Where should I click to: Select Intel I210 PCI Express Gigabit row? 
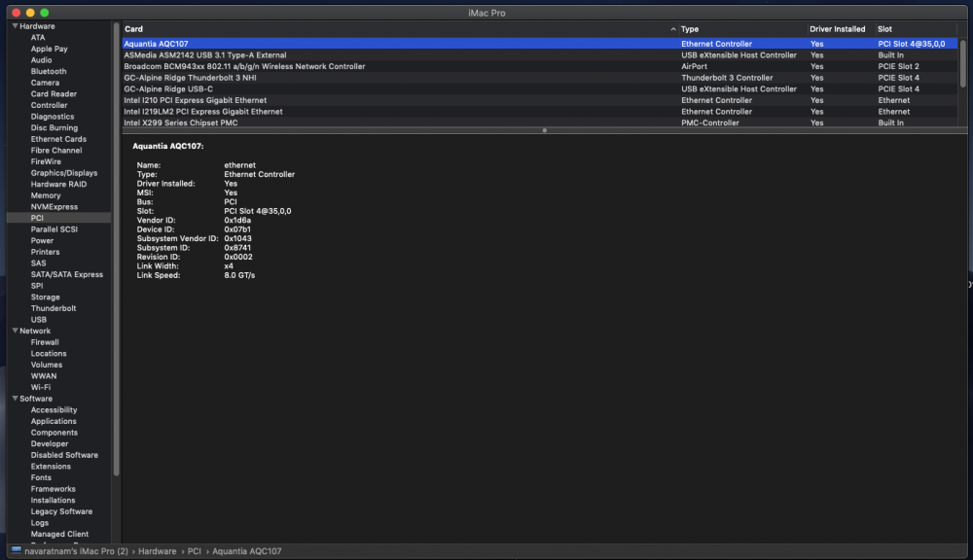tap(539, 100)
